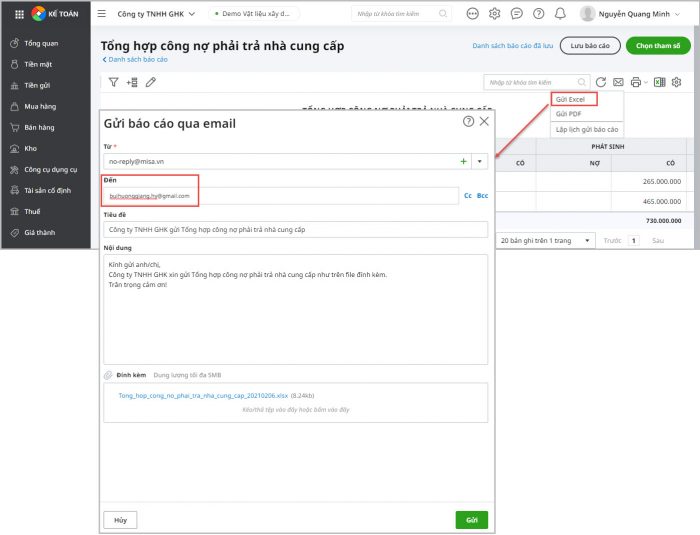Click the help icon in email dialog

pos(468,121)
